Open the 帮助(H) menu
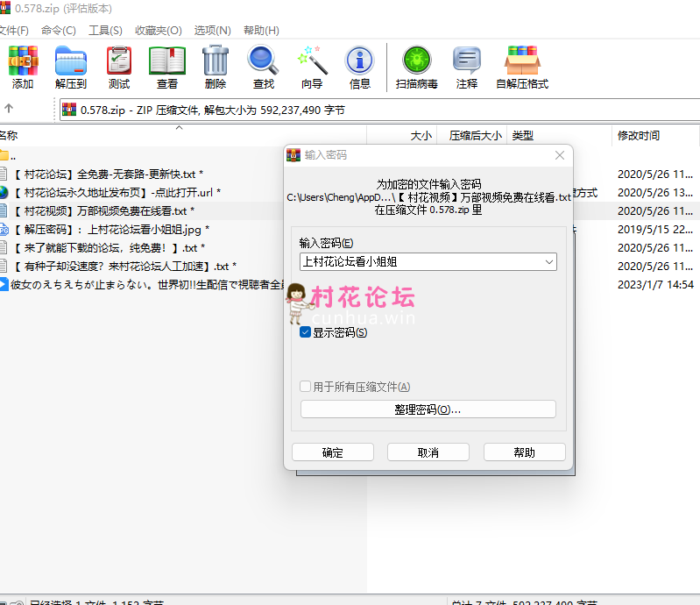 click(261, 31)
